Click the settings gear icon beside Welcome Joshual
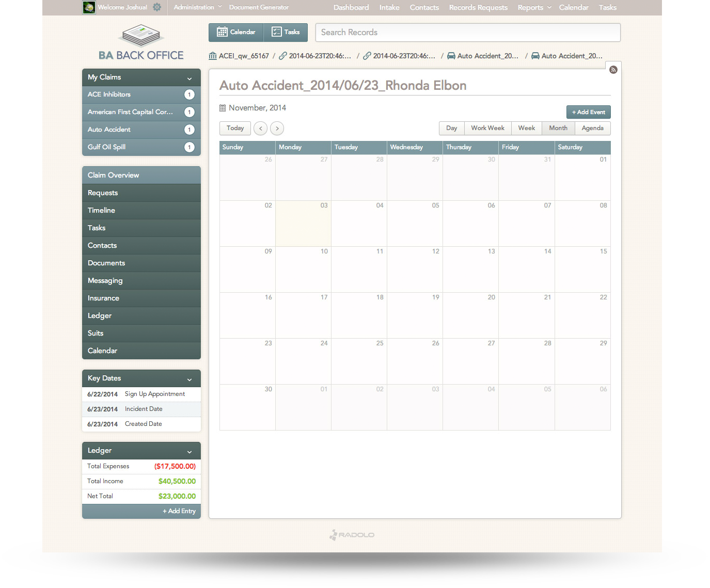Image resolution: width=710 pixels, height=588 pixels. (157, 7)
